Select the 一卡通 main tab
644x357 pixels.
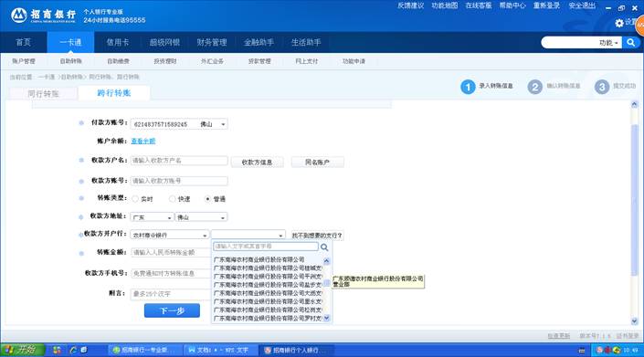(x=70, y=42)
